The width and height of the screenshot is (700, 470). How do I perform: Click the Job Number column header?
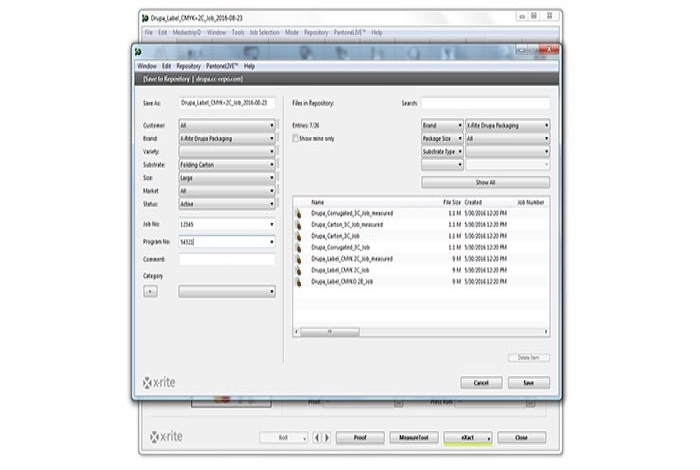tap(530, 203)
